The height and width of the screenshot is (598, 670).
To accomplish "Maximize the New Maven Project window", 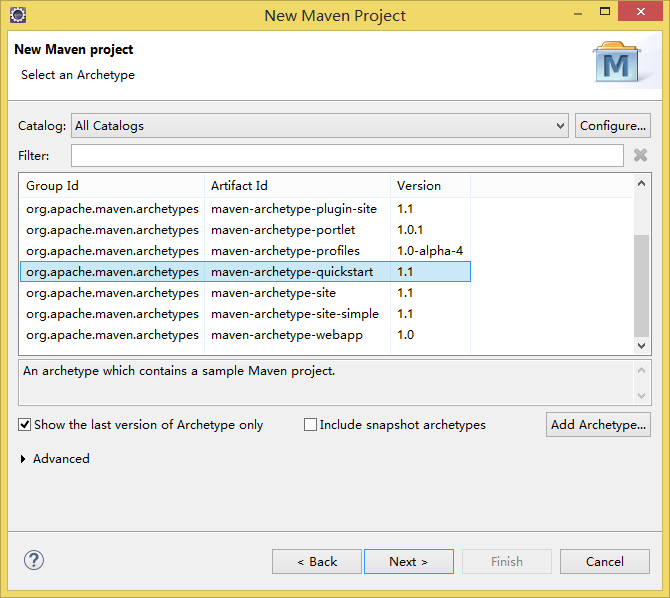I will (605, 12).
